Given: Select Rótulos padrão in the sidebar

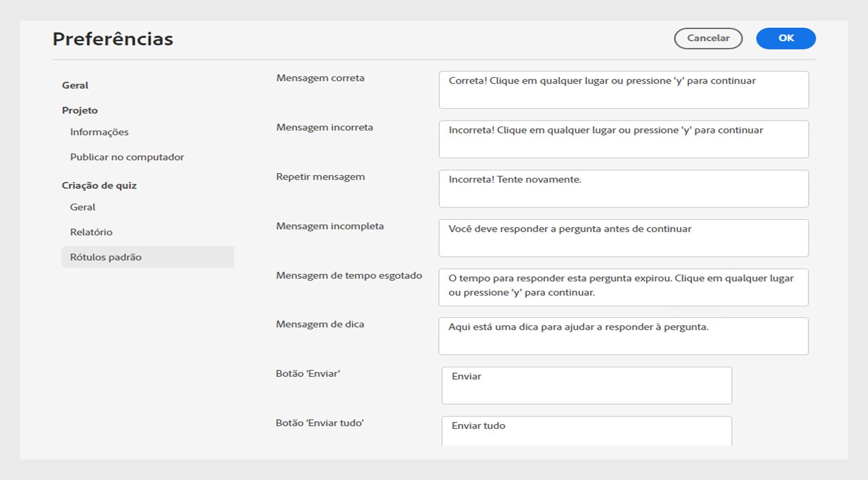Looking at the screenshot, I should pos(106,257).
